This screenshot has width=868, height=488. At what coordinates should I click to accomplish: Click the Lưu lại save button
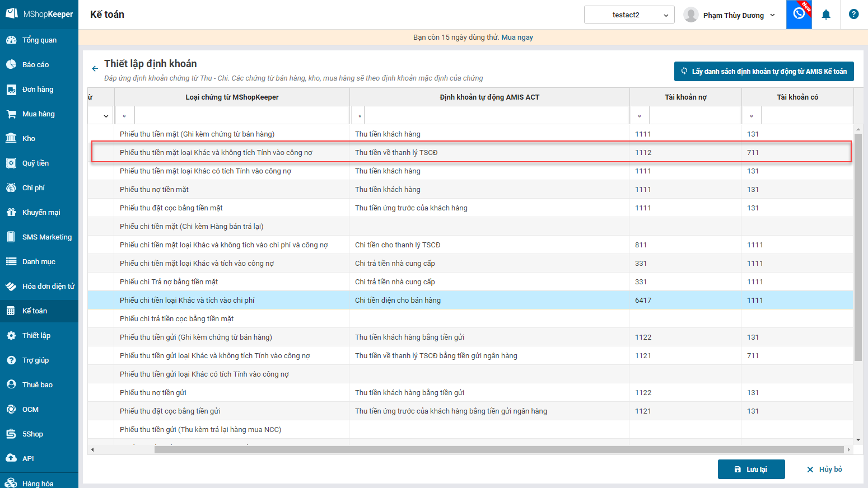pos(751,469)
